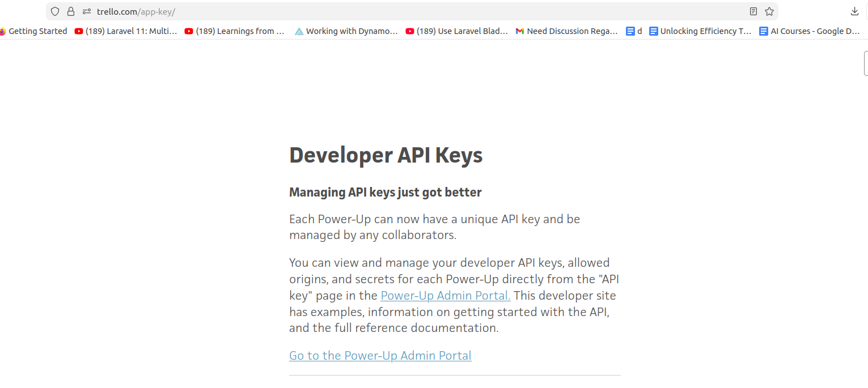868x388 pixels.
Task: Click the sidebar handle at right edge
Action: pos(865,63)
